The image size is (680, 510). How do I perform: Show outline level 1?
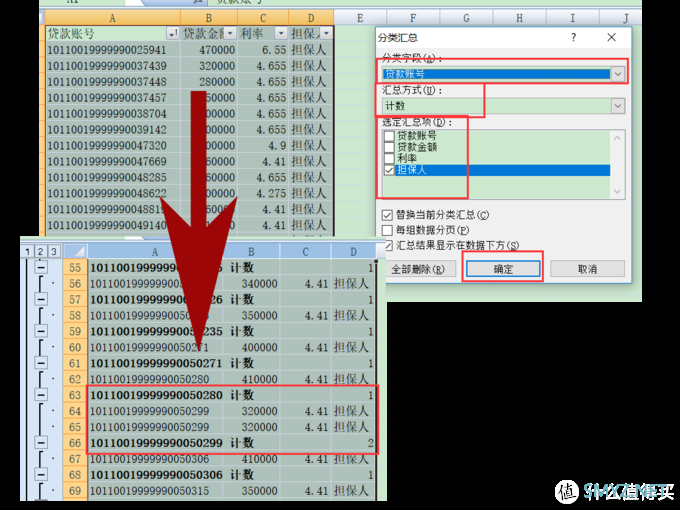point(27,251)
